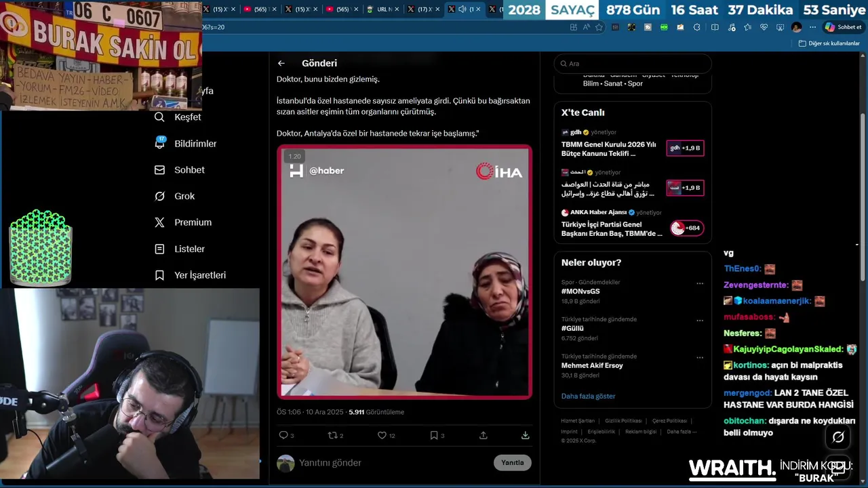
Task: Open the more menu for #MONvsGS trend
Action: point(699,283)
